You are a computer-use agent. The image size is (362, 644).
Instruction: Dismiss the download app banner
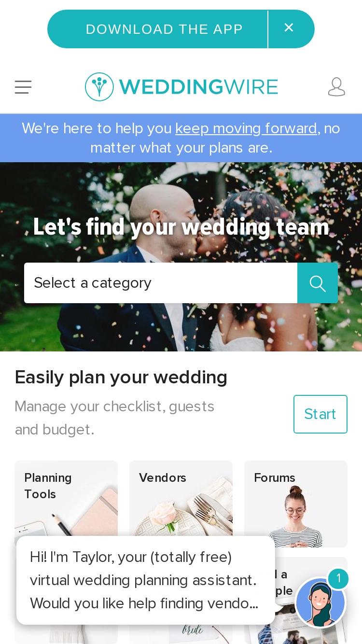[x=289, y=28]
